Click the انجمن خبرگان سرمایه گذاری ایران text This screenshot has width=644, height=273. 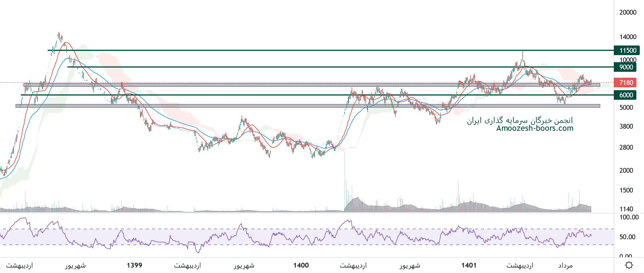[x=520, y=120]
